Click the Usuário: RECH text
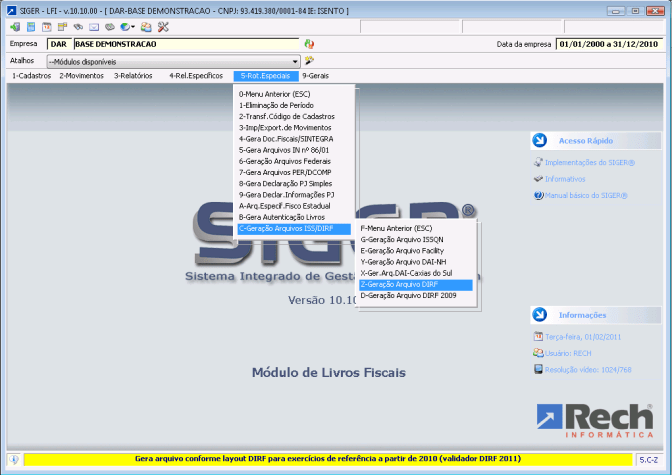 click(568, 353)
